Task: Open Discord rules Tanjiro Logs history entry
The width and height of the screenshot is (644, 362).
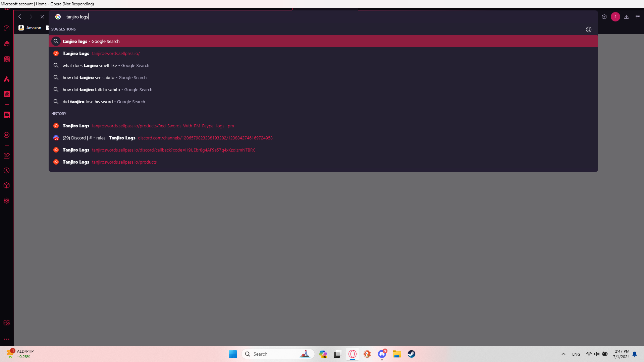Action: point(323,138)
